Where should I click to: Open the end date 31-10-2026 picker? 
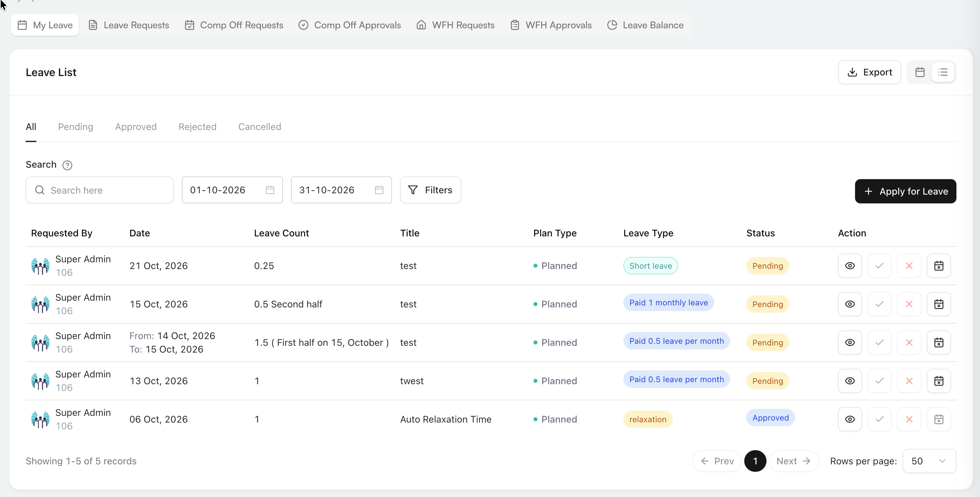point(341,190)
